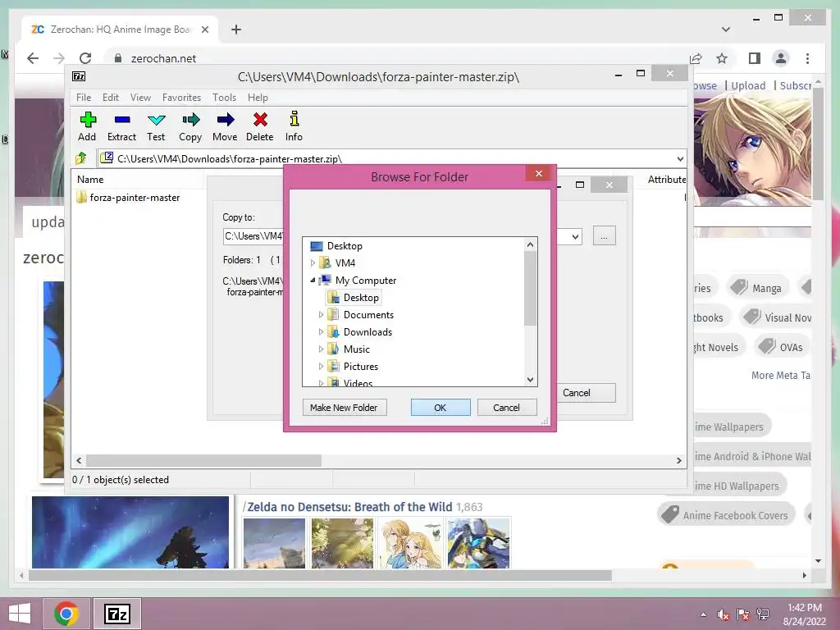Click the muted volume tray icon
840x630 pixels.
click(x=724, y=615)
